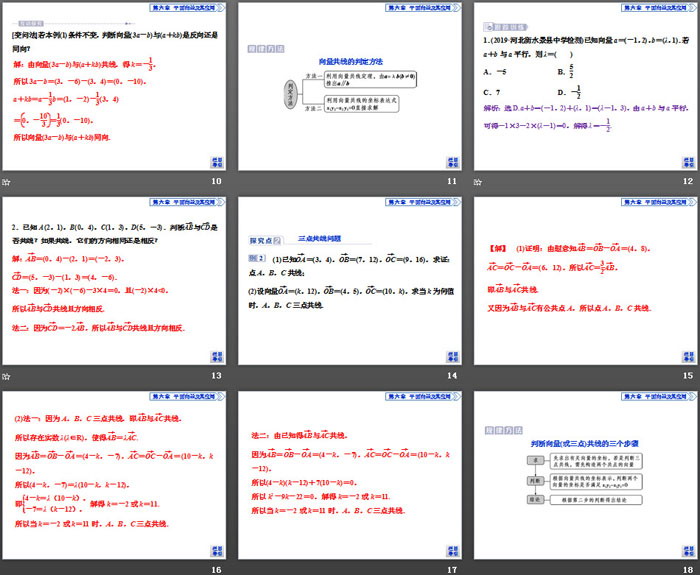Click the heading 三点共线问题 on slide 14
This screenshot has width=700, height=575.
coord(320,238)
